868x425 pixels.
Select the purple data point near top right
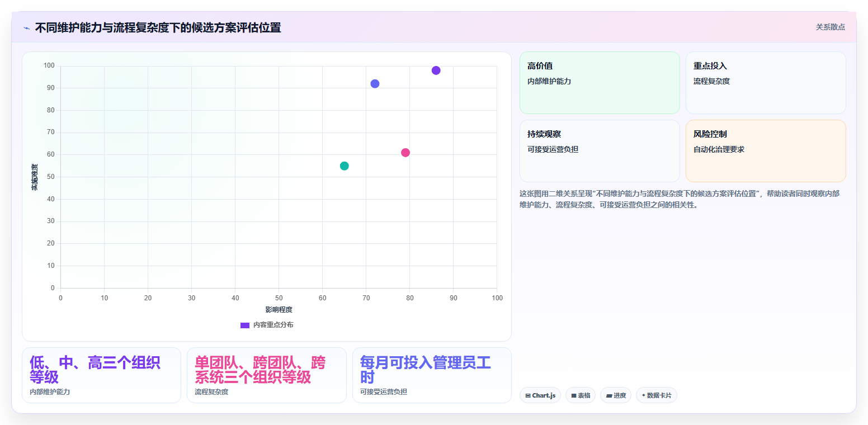(436, 70)
